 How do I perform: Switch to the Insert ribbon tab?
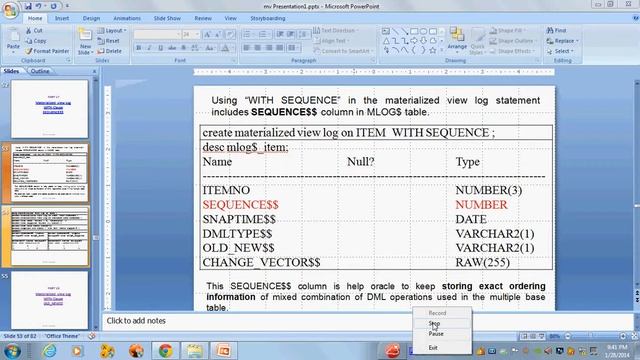(62, 18)
